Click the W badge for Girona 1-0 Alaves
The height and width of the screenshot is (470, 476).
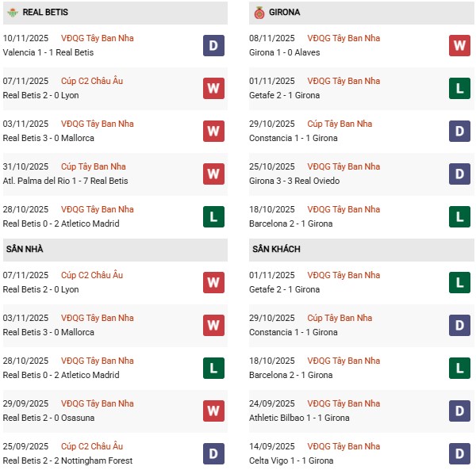click(x=459, y=45)
